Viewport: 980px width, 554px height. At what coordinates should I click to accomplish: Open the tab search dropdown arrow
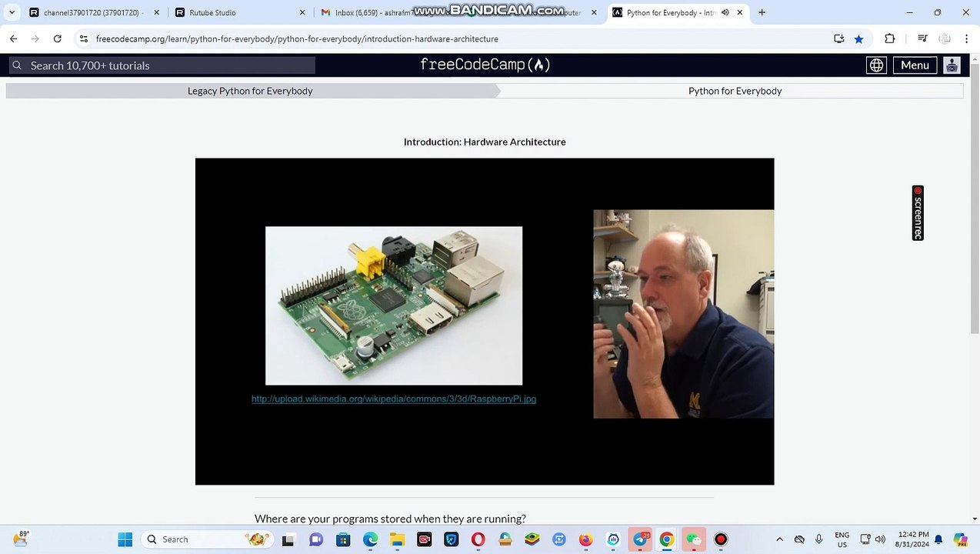pos(12,12)
